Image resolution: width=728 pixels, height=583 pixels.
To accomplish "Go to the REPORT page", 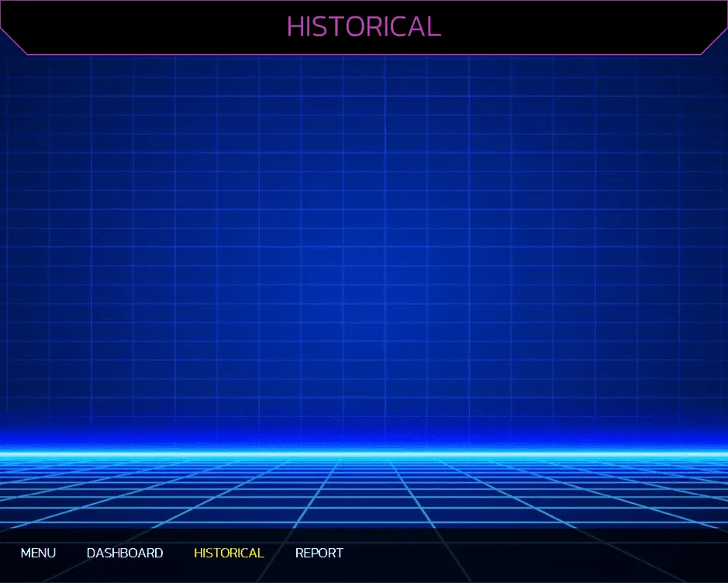I will pos(319,553).
